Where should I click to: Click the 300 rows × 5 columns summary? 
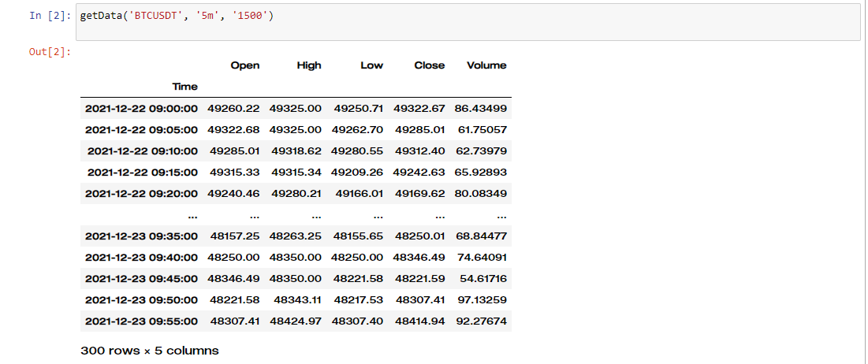click(x=150, y=351)
